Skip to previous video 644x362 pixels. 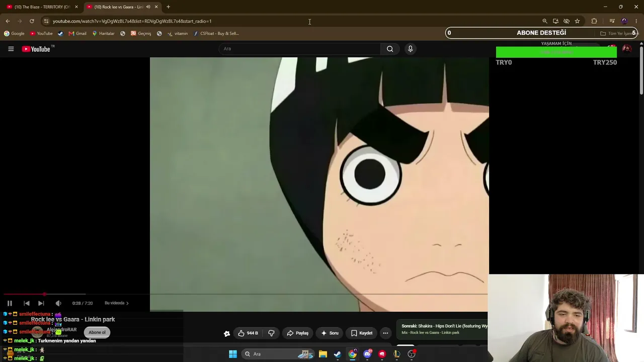click(x=27, y=303)
